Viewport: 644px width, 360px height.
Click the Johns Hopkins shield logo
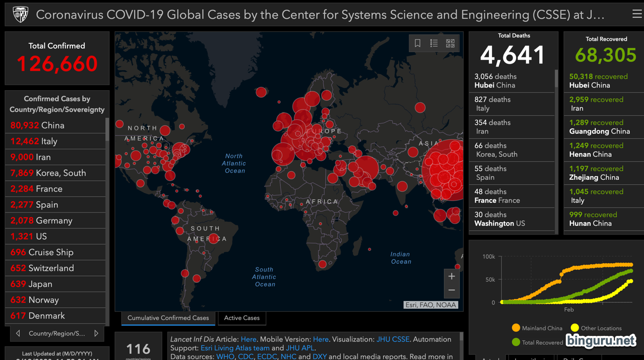[20, 14]
